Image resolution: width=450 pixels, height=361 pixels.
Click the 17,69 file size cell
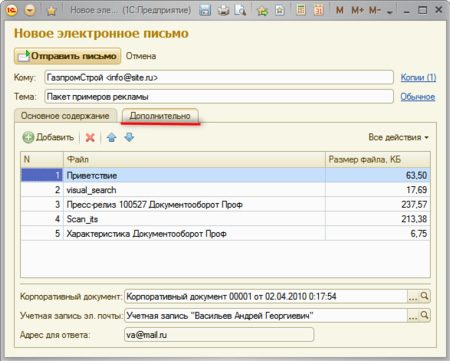tap(378, 190)
